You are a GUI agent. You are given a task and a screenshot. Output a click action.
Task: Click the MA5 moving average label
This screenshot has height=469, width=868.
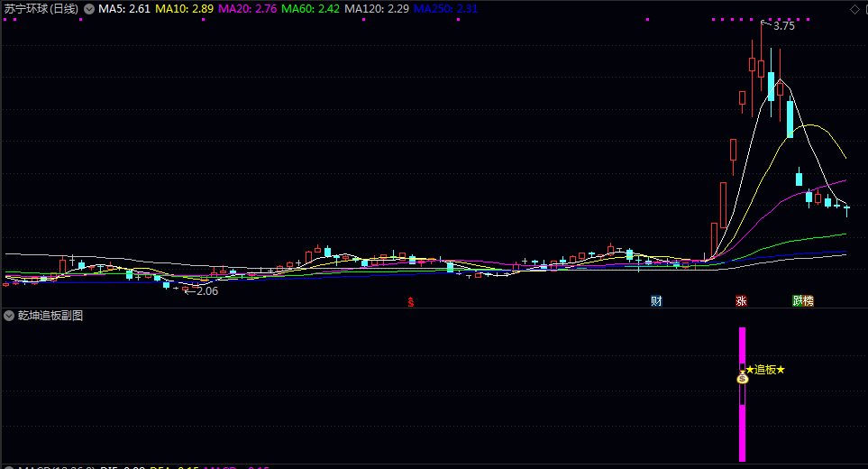point(124,9)
